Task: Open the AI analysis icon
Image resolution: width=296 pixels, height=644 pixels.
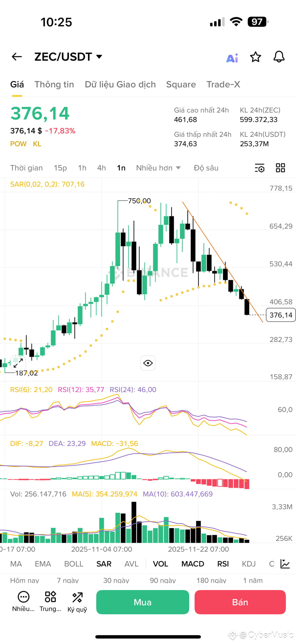Action: [x=232, y=58]
